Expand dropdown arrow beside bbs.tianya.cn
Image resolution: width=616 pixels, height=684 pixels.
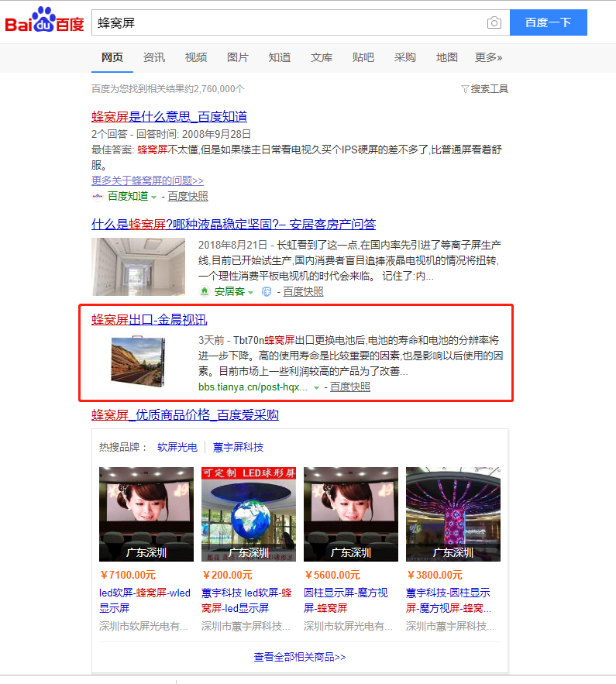pyautogui.click(x=316, y=388)
